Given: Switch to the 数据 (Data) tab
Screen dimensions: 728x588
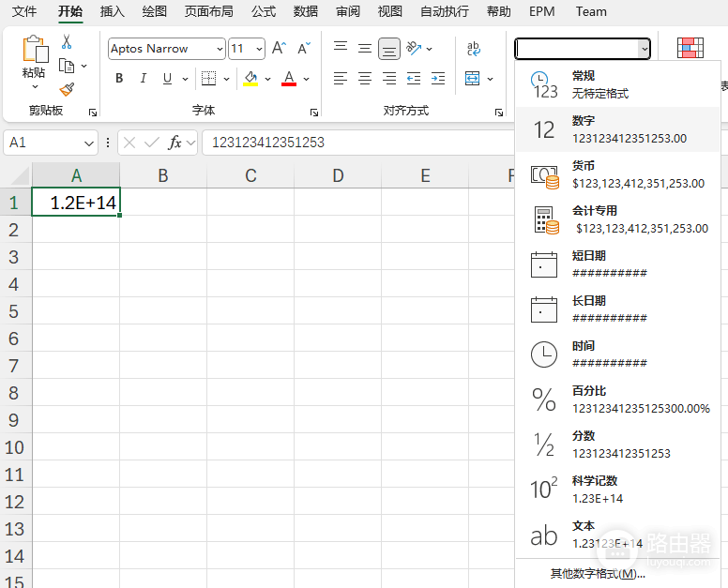Looking at the screenshot, I should (x=306, y=11).
